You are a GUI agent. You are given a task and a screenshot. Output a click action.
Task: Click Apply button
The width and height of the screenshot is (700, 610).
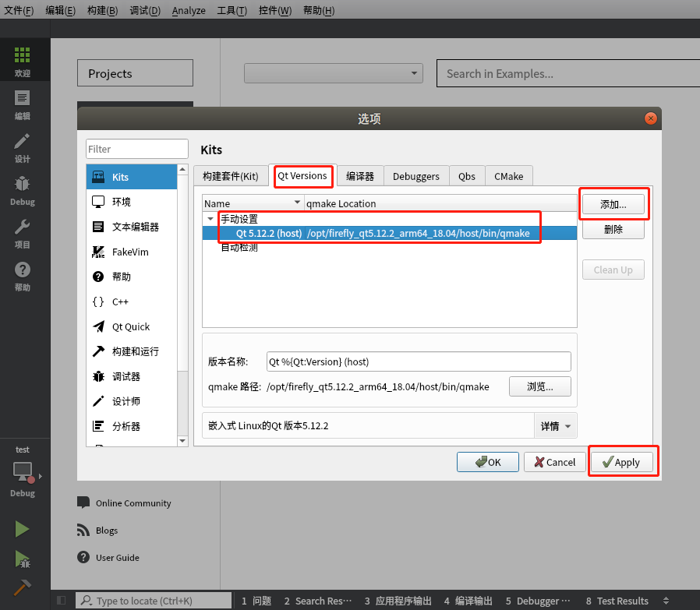click(622, 462)
